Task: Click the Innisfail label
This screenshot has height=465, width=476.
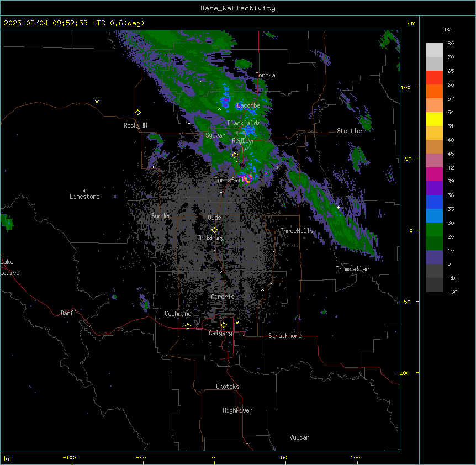Action: [228, 180]
